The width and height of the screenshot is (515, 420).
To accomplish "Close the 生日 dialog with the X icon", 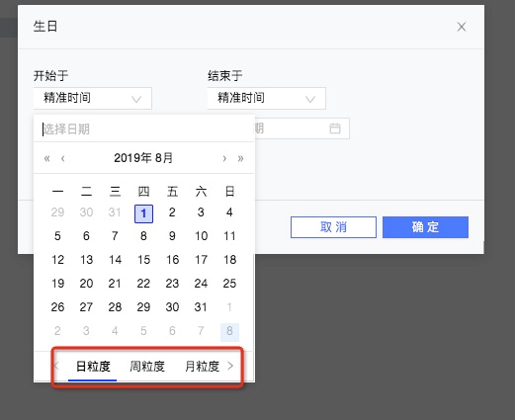I will pyautogui.click(x=462, y=27).
